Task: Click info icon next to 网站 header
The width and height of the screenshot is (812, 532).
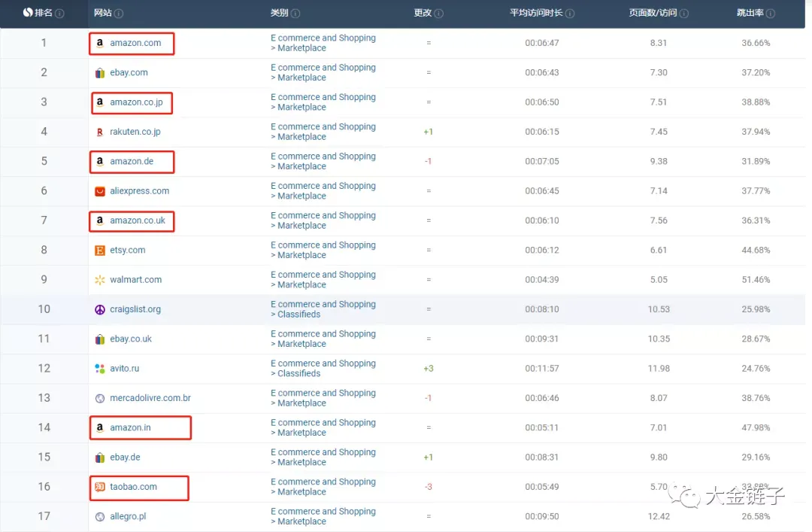Action: [119, 13]
